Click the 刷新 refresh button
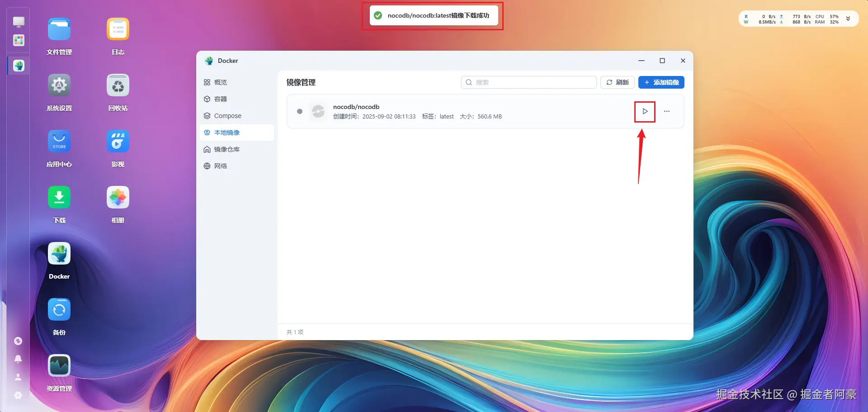The image size is (868, 412). 618,82
